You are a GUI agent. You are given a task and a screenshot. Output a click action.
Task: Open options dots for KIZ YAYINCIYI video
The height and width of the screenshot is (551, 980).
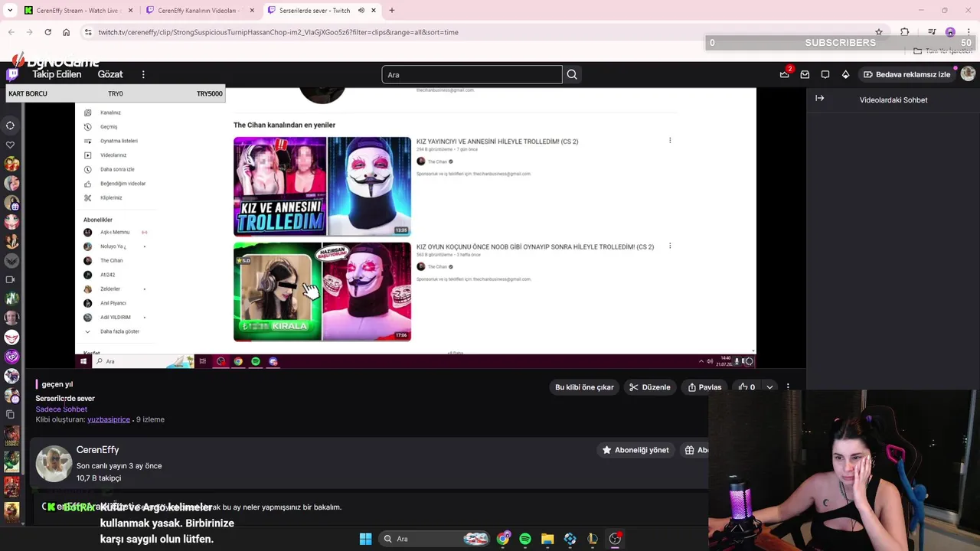(x=670, y=141)
